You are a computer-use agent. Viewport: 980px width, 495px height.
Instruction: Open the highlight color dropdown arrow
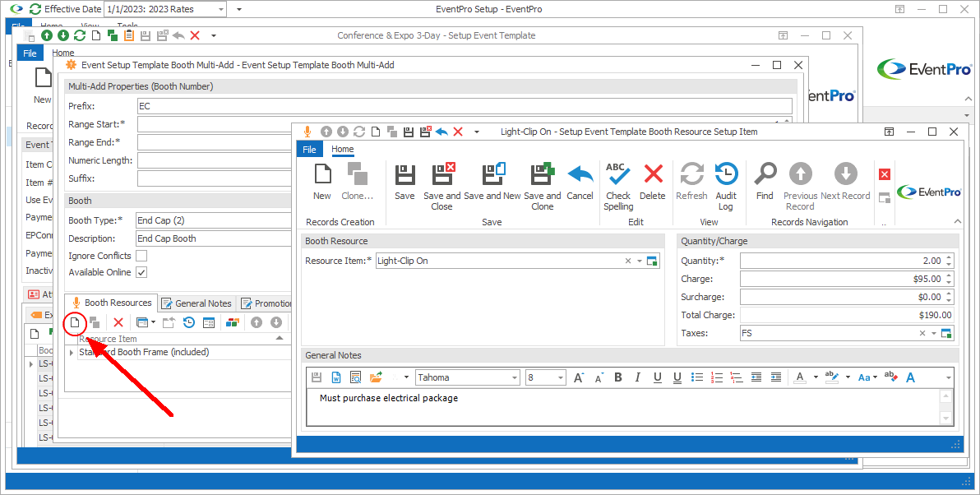(x=848, y=377)
